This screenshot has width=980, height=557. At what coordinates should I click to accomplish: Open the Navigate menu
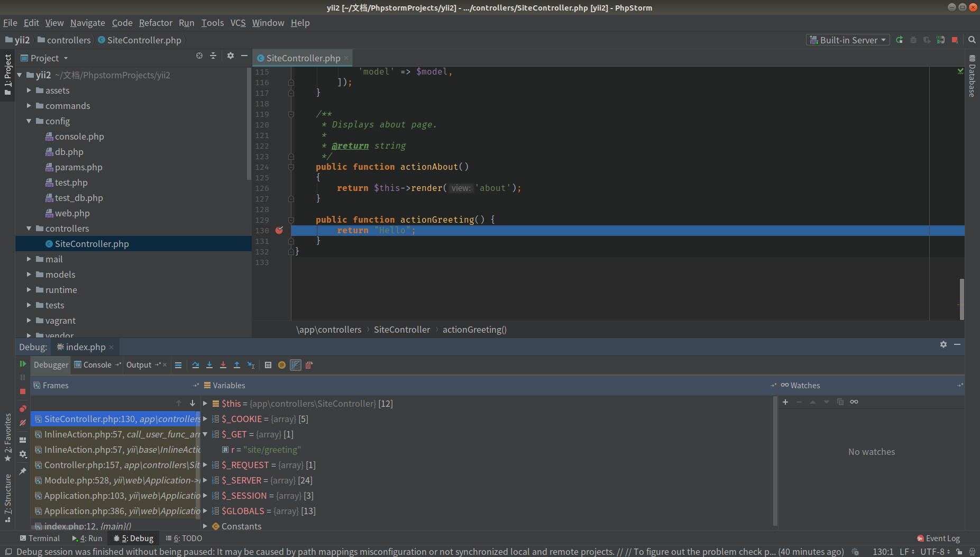click(88, 23)
